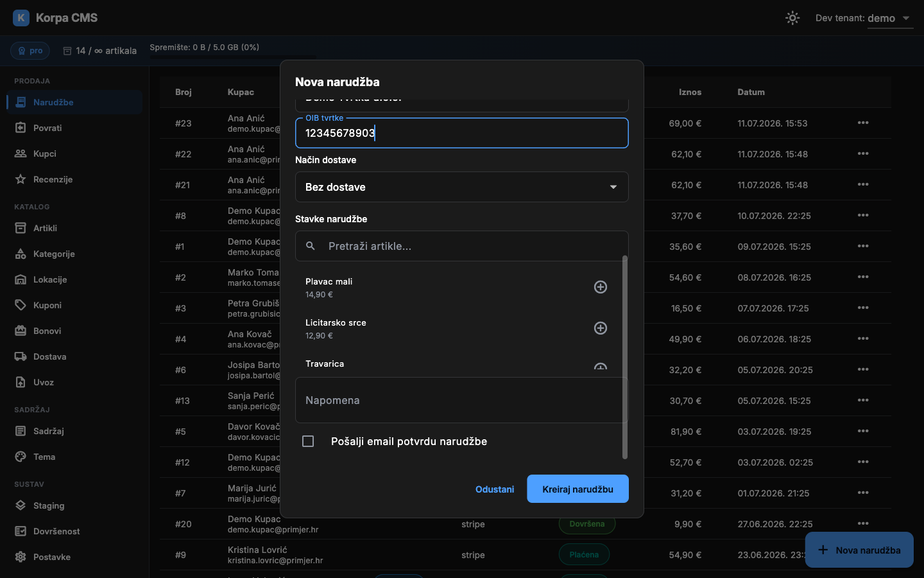Add Licitarsko srce with plus icon
The width and height of the screenshot is (924, 578).
pyautogui.click(x=600, y=328)
